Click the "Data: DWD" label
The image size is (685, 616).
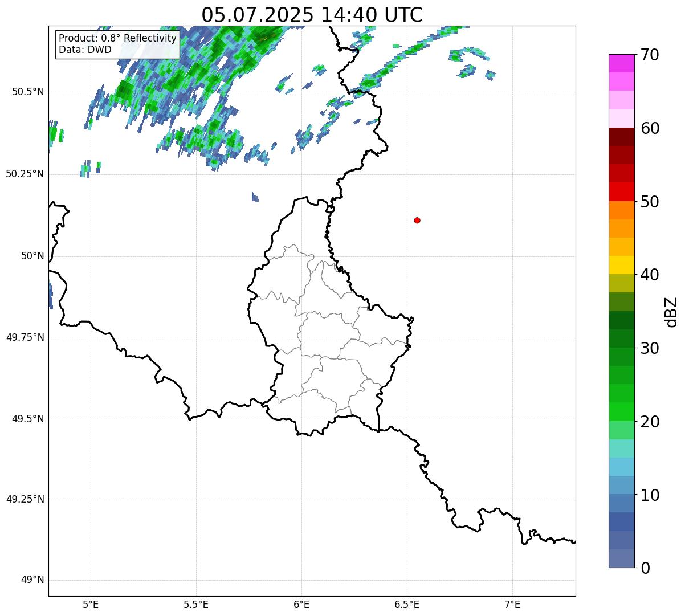85,50
